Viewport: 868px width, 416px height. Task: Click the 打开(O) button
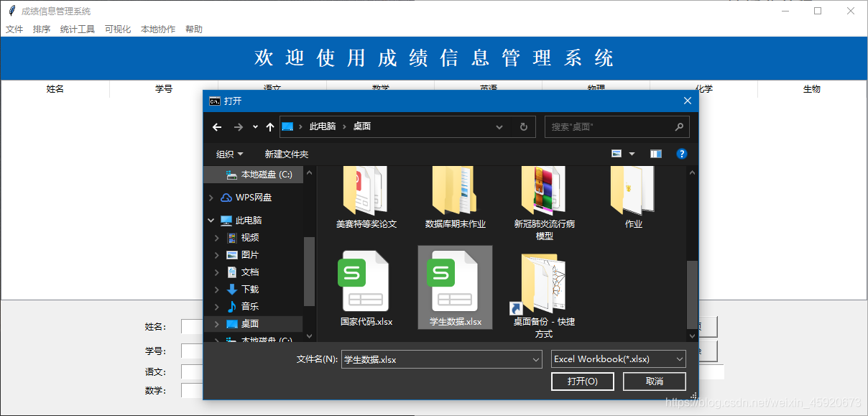coord(582,381)
